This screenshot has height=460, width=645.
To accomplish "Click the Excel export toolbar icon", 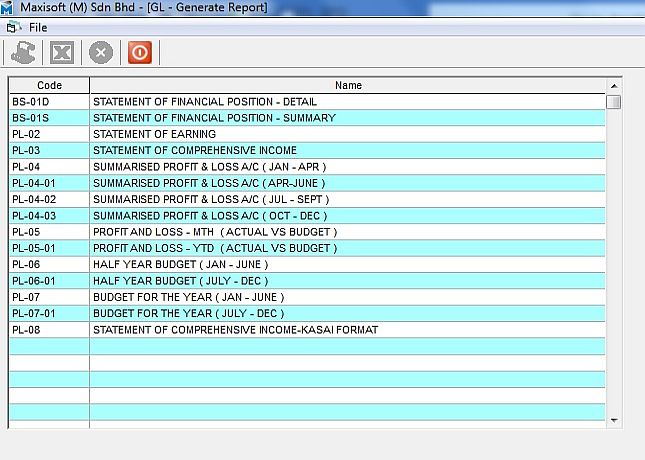I will pyautogui.click(x=62, y=53).
